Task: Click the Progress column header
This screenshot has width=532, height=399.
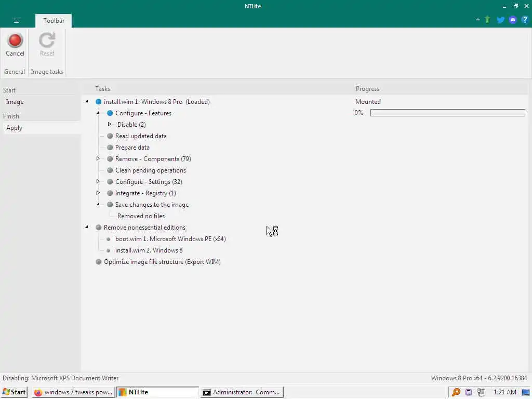Action: tap(367, 89)
